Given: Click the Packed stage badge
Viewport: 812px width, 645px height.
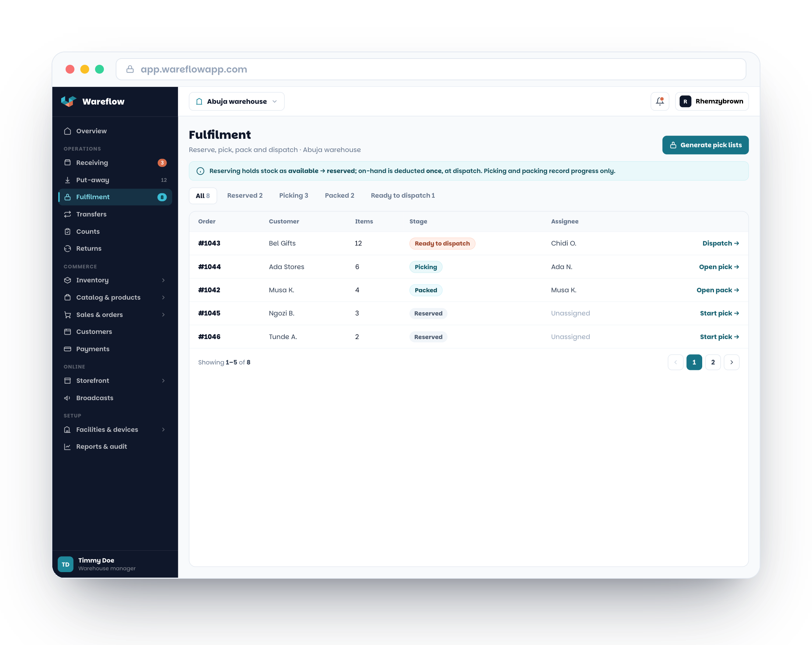Looking at the screenshot, I should click(x=426, y=290).
